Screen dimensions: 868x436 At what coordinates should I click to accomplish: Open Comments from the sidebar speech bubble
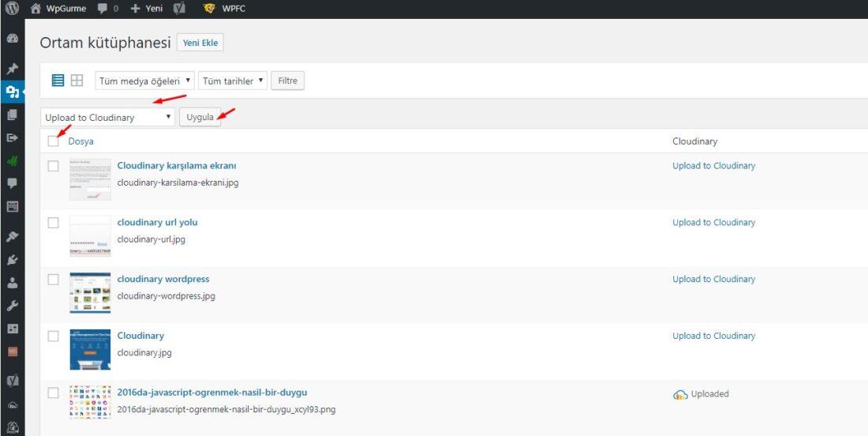tap(12, 183)
